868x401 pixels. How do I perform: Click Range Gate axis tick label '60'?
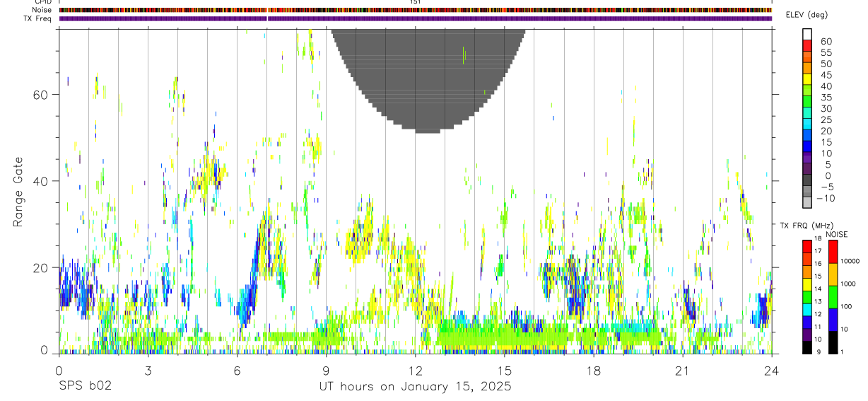41,95
